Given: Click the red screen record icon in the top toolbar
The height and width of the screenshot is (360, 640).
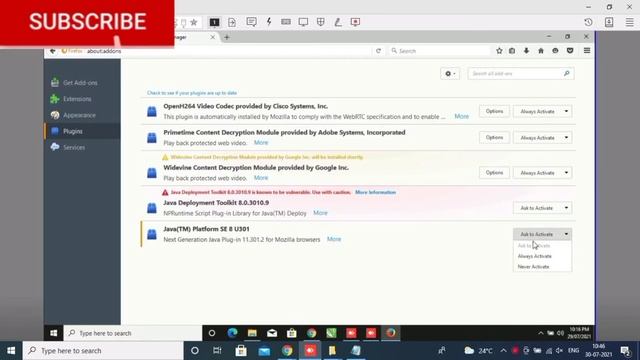Looking at the screenshot, I should [x=355, y=22].
